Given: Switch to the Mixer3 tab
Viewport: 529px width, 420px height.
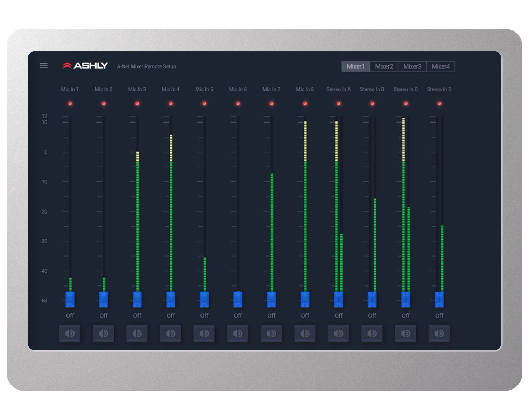Looking at the screenshot, I should (412, 66).
